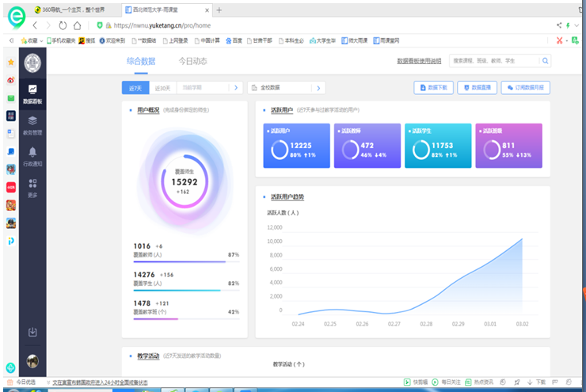Click the course search input field
Screen dimensions: 586x392
(493, 60)
